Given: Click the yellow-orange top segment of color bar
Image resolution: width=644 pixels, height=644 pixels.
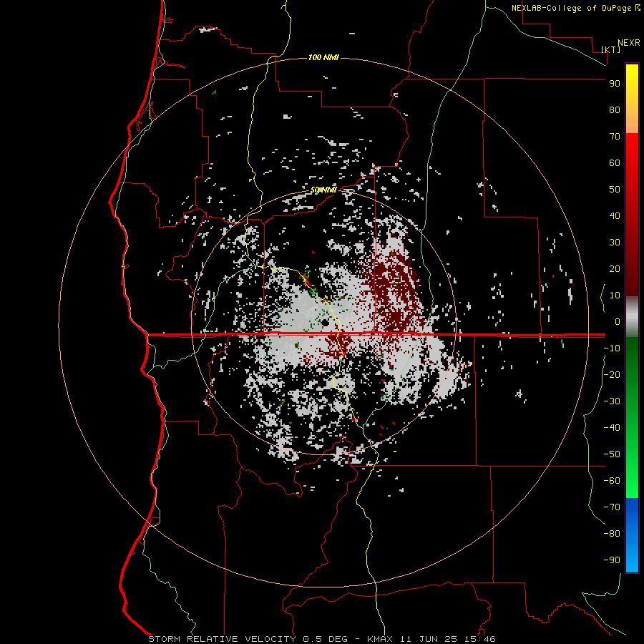Looking at the screenshot, I should (x=632, y=99).
